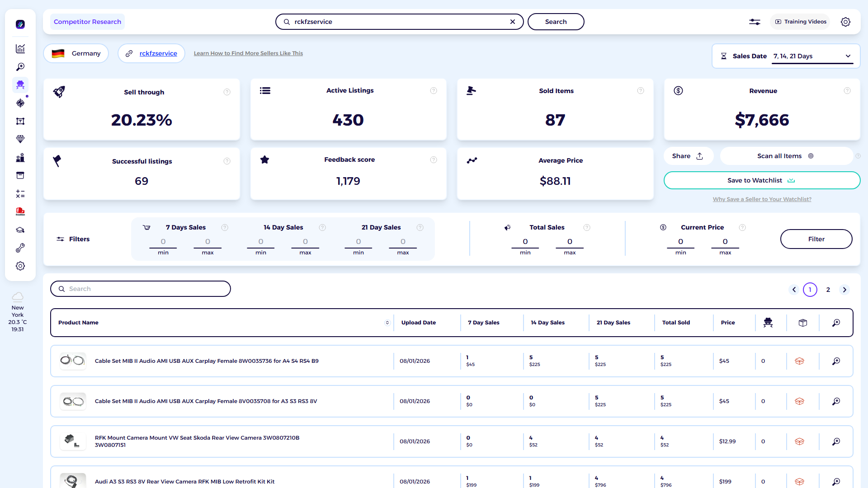Screen dimensions: 868x488
Task: Open the target crosshair sidebar icon
Action: [x=20, y=103]
